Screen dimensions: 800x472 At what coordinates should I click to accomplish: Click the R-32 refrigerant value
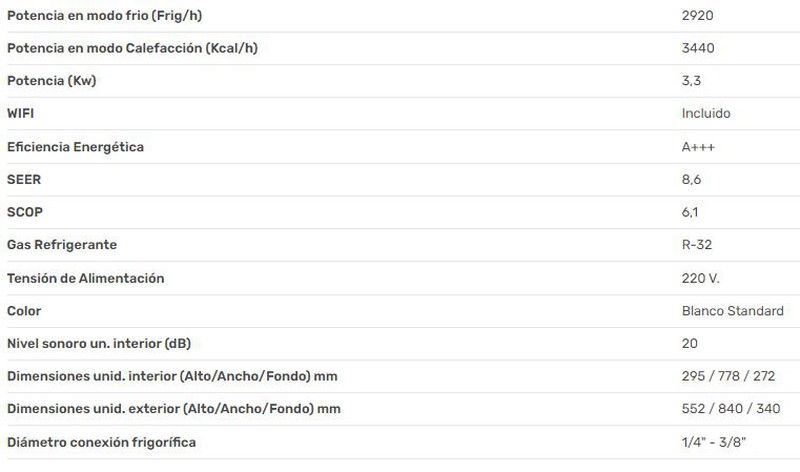tap(697, 245)
